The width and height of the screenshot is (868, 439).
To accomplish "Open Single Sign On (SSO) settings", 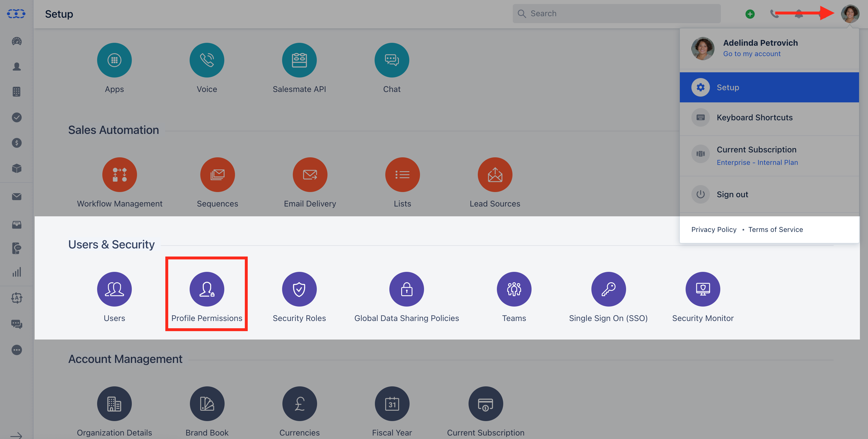I will click(608, 289).
